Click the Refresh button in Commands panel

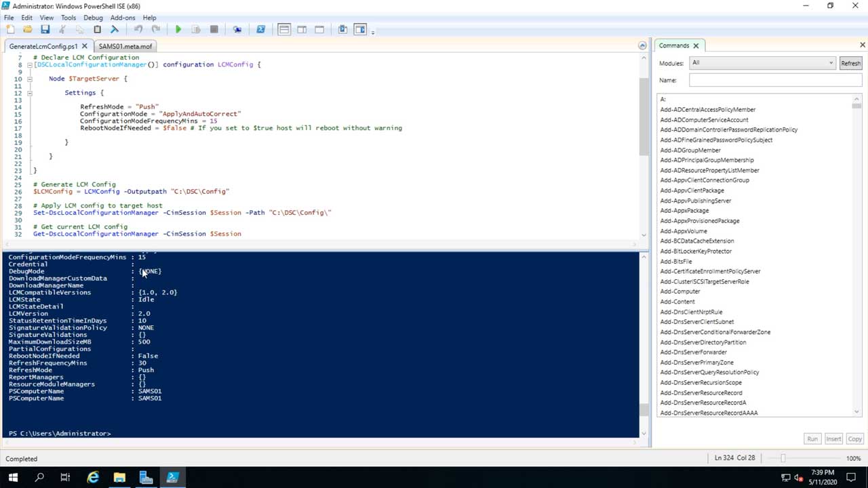[x=850, y=63]
